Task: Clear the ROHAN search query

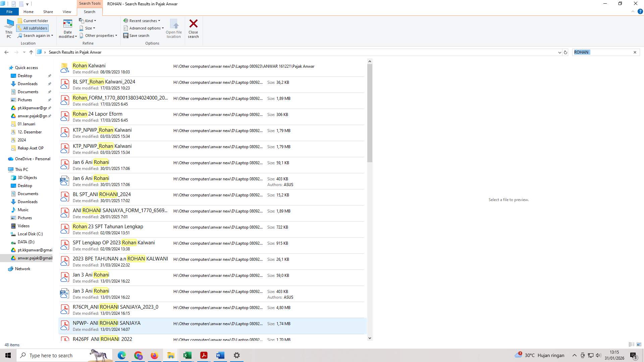Action: (x=635, y=52)
